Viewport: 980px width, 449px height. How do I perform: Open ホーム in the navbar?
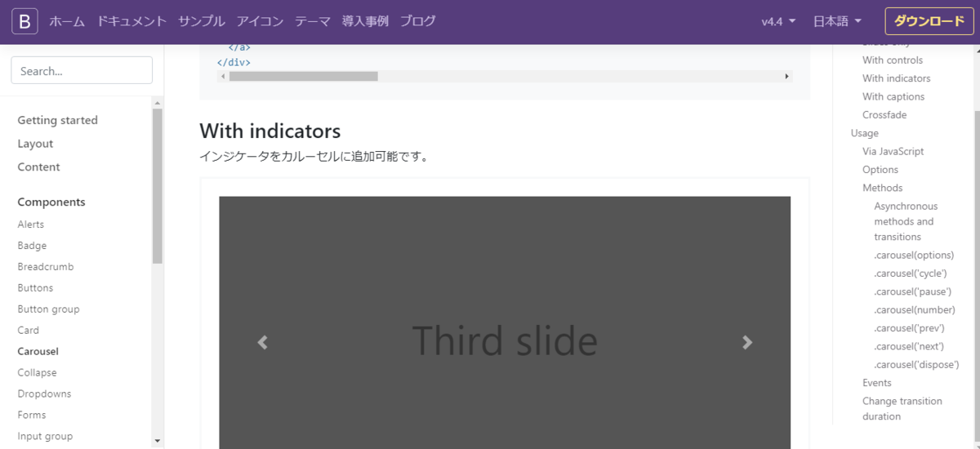pos(67,22)
